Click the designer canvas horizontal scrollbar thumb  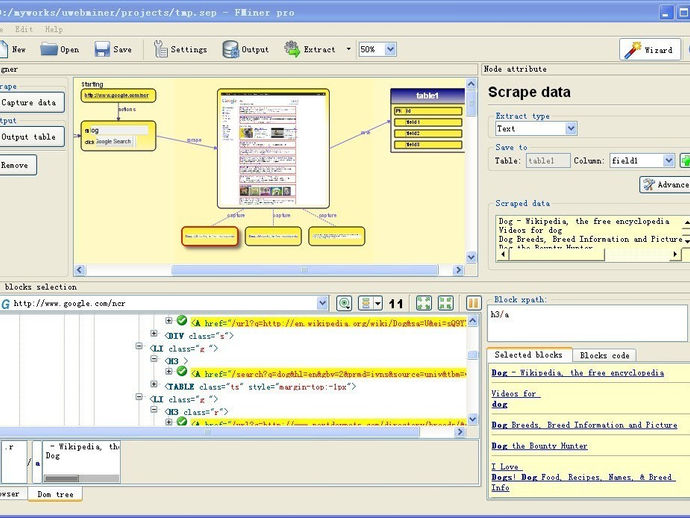305,270
